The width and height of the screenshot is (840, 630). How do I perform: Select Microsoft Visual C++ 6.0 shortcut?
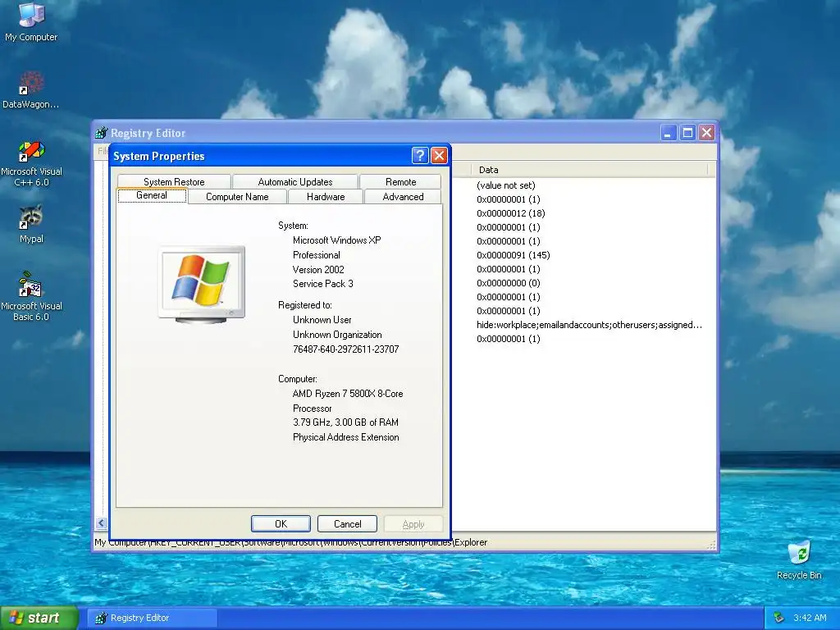tap(31, 163)
